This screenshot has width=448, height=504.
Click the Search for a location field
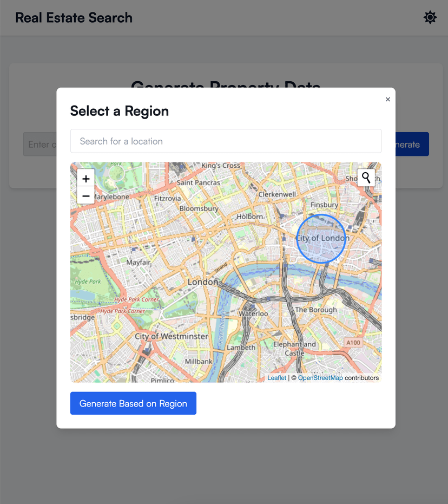coord(226,141)
